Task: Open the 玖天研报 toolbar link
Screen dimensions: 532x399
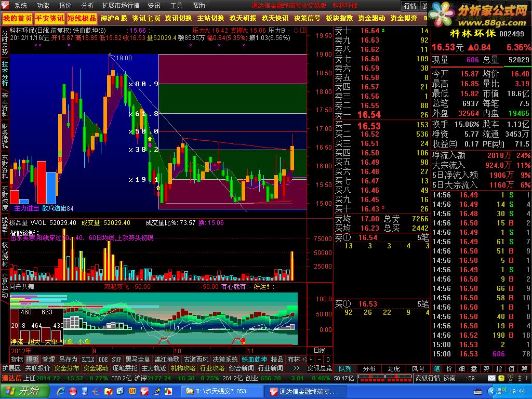Action: click(x=243, y=18)
